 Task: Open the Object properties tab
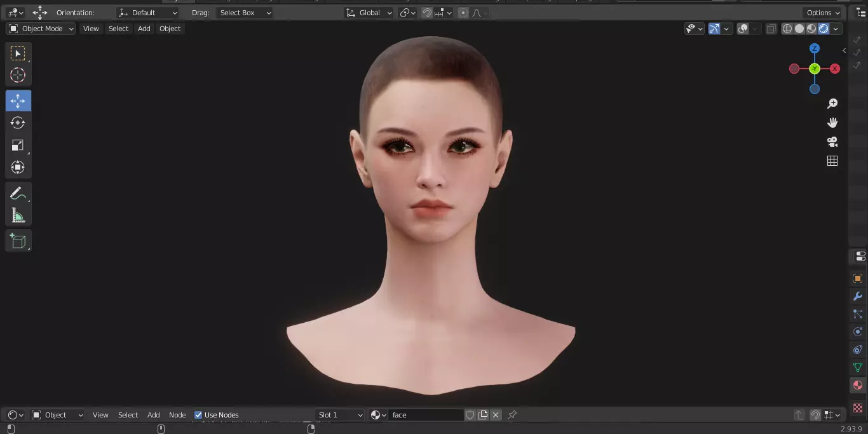[858, 278]
